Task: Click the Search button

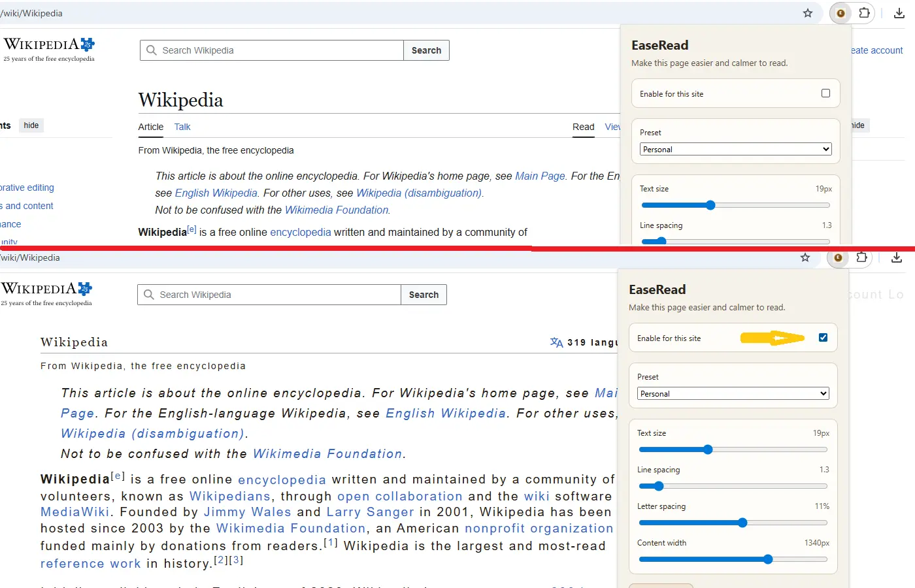Action: click(x=426, y=50)
